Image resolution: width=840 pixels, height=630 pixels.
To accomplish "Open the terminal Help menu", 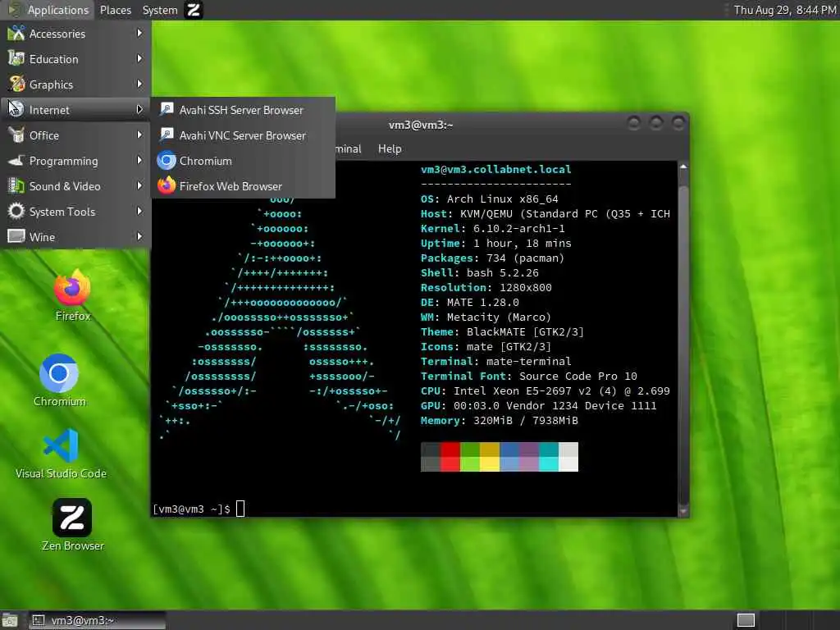I will coord(390,149).
